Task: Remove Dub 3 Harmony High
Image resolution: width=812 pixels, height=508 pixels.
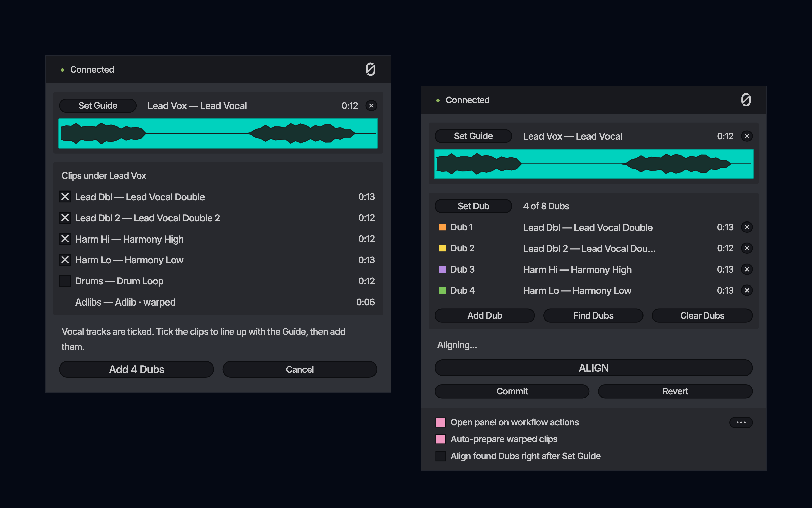Action: tap(747, 269)
